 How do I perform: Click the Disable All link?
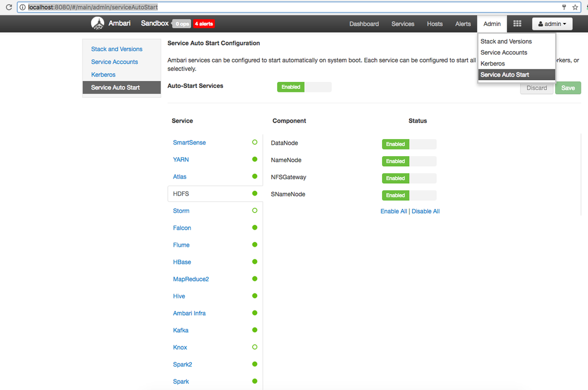426,211
